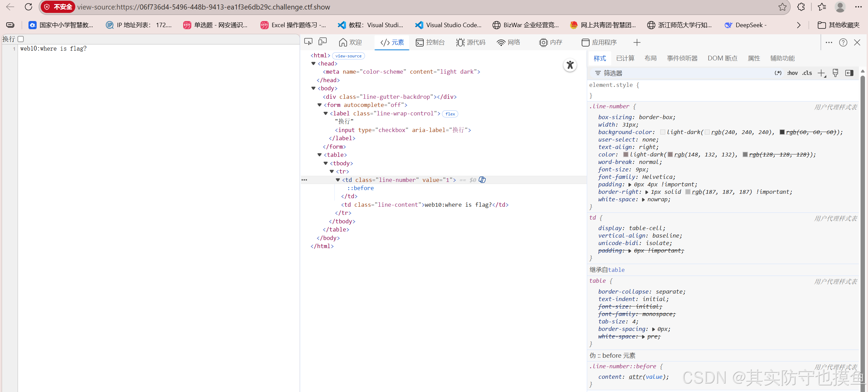Open browser extensions puzzle icon
Viewport: 868px width, 392px height.
coord(801,7)
